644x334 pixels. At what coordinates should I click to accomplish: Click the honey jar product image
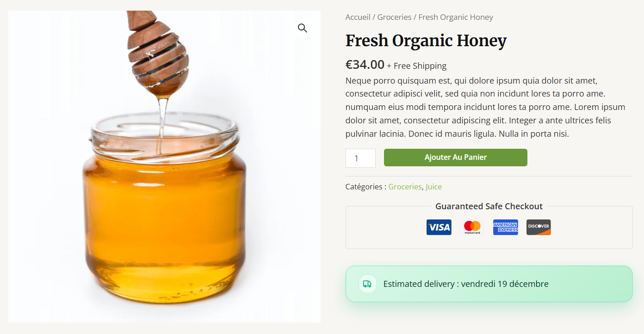(x=164, y=166)
